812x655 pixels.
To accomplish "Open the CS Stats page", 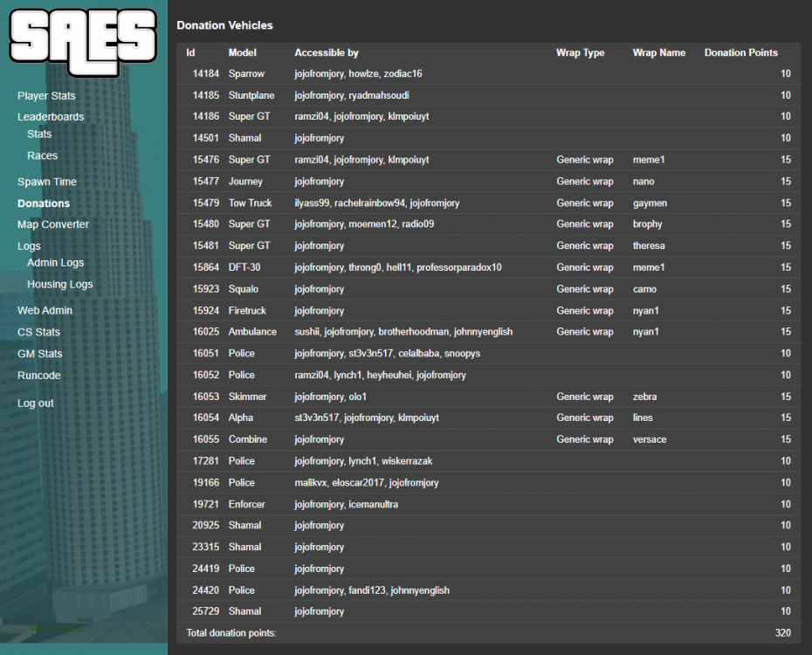I will pos(38,332).
